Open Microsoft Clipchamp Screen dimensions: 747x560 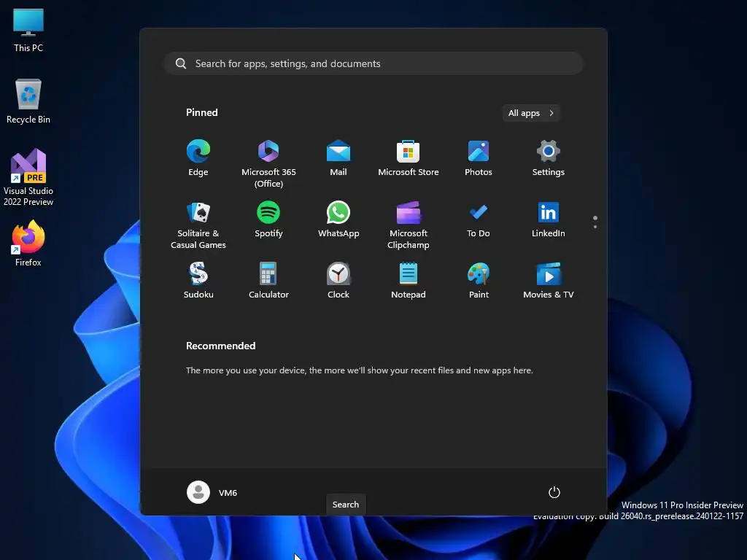[x=409, y=225]
